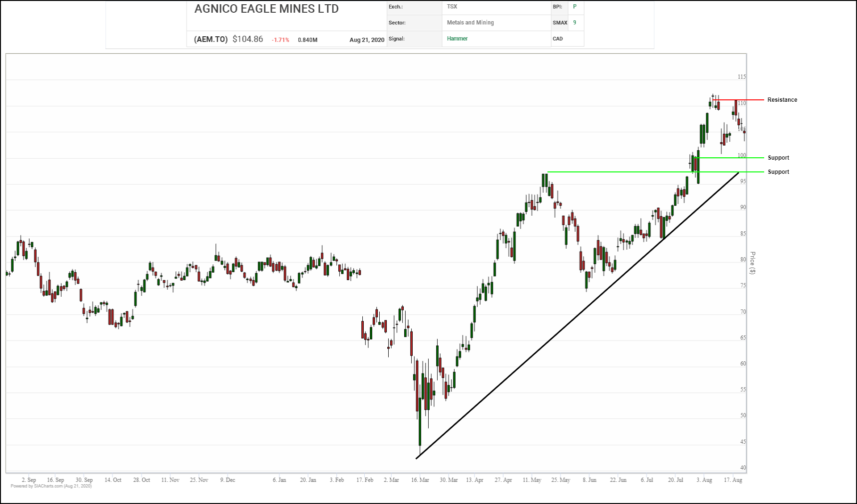Click the upper Support label near 100

pyautogui.click(x=778, y=158)
